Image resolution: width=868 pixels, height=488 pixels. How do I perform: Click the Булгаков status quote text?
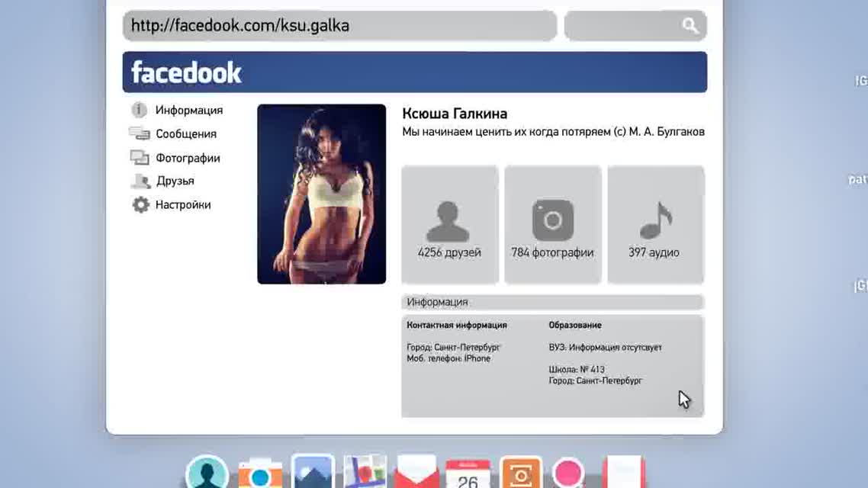pyautogui.click(x=553, y=132)
